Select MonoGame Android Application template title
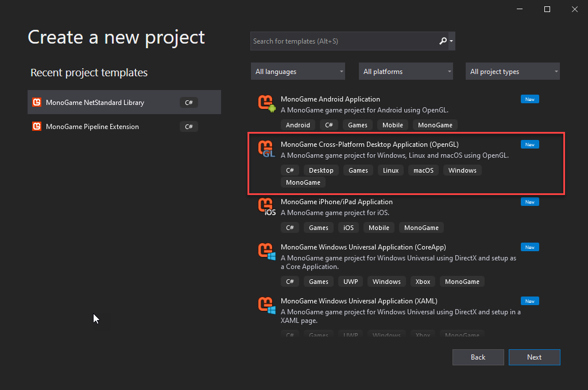 tap(330, 99)
